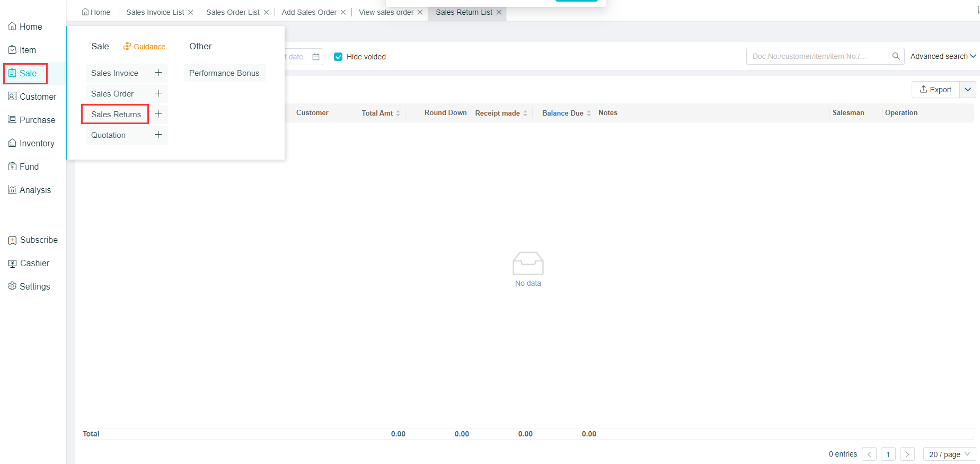This screenshot has height=464, width=980.
Task: Open the Export dropdown arrow
Action: [968, 90]
